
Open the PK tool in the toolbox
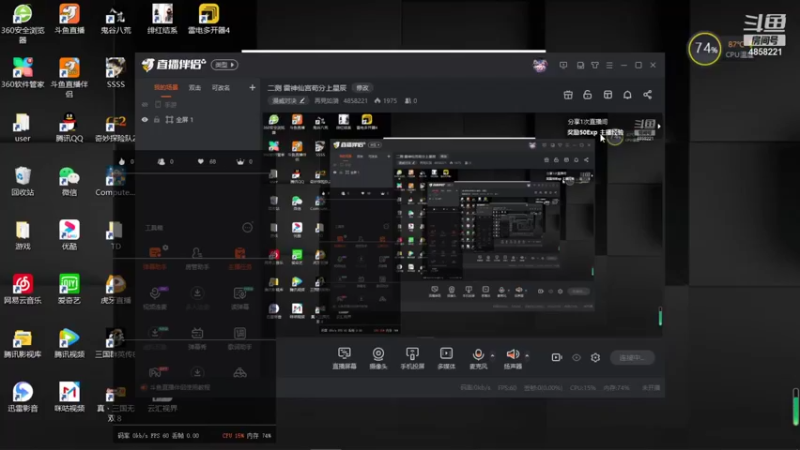[157, 372]
